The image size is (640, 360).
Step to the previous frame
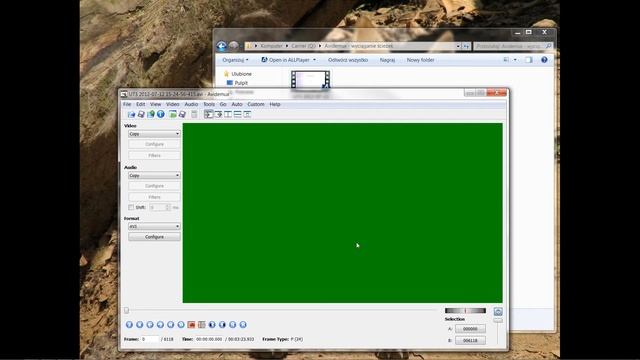150,324
